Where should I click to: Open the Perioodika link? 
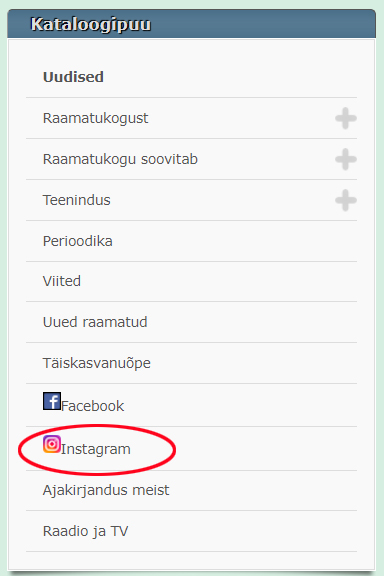tap(78, 241)
